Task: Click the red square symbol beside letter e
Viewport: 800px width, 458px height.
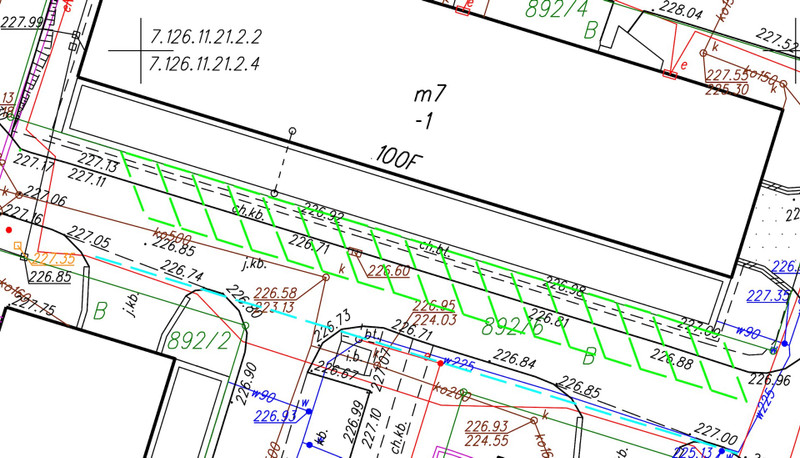Action: 668,73
